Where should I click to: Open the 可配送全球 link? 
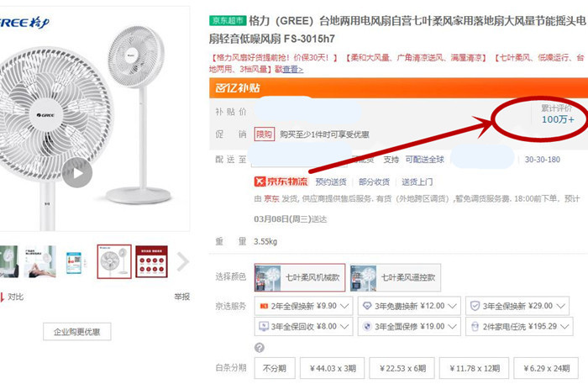(x=424, y=160)
